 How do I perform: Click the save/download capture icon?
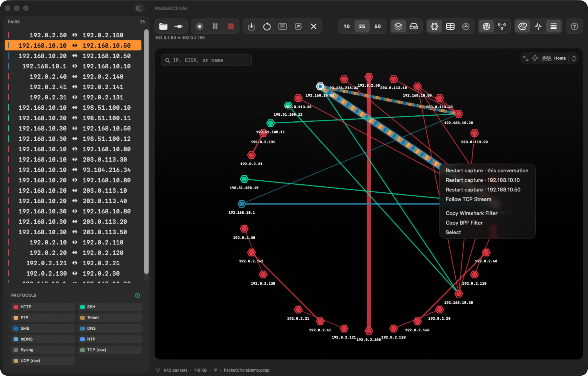[x=251, y=26]
